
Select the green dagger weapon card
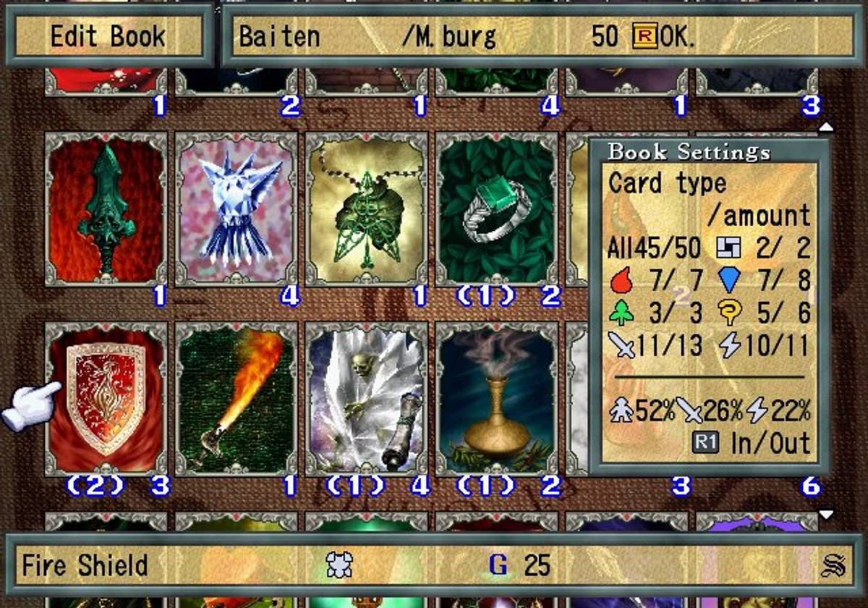pos(106,208)
